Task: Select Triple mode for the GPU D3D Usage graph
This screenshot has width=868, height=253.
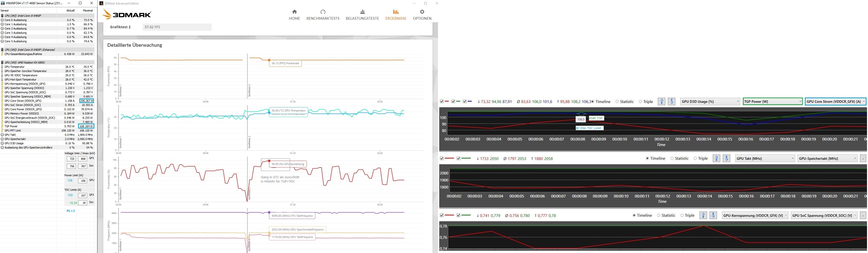Action: pyautogui.click(x=646, y=101)
